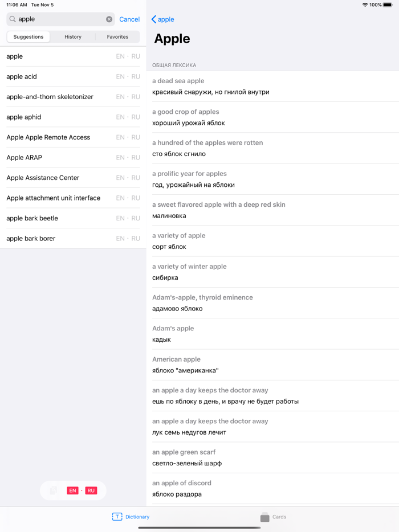Open the Dictionary tab icon
This screenshot has height=532, width=399.
(117, 517)
